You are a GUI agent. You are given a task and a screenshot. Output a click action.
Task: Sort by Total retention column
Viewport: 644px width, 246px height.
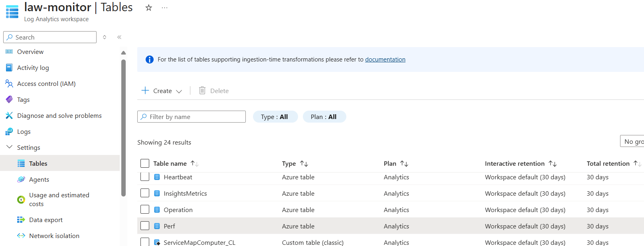click(638, 163)
